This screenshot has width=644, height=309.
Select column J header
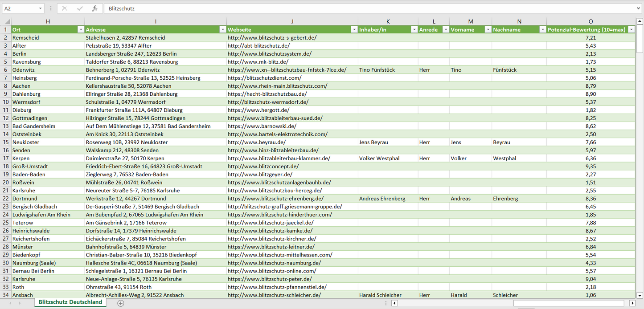[292, 21]
